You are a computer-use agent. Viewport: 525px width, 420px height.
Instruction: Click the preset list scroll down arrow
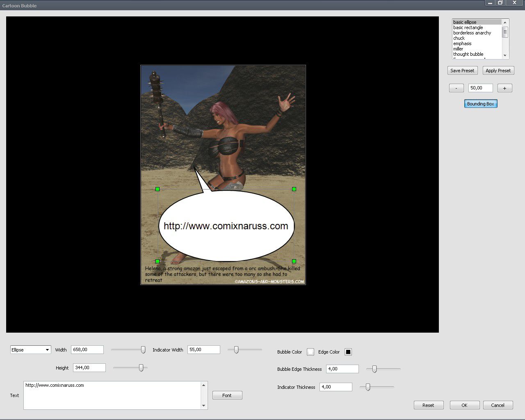click(x=505, y=55)
